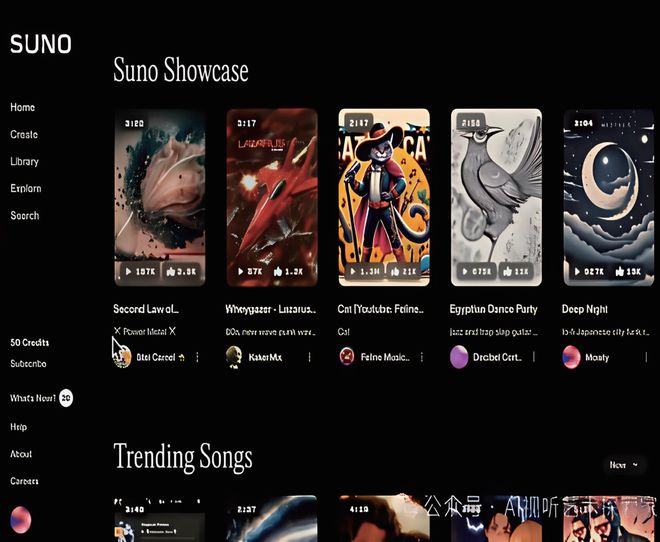Viewport: 660px width, 542px height.
Task: Like Egyptian Dance Party
Action: (x=516, y=272)
